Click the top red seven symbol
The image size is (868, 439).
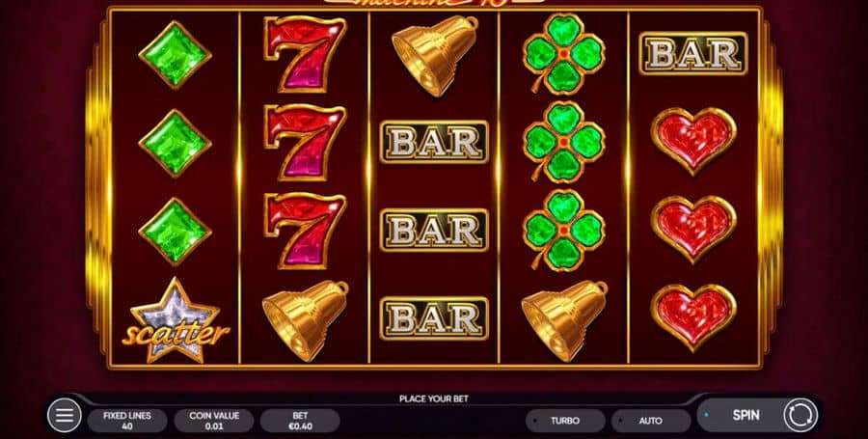305,54
